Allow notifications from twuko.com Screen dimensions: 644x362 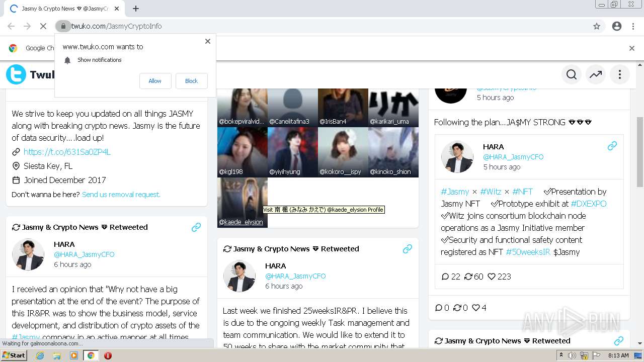[155, 81]
